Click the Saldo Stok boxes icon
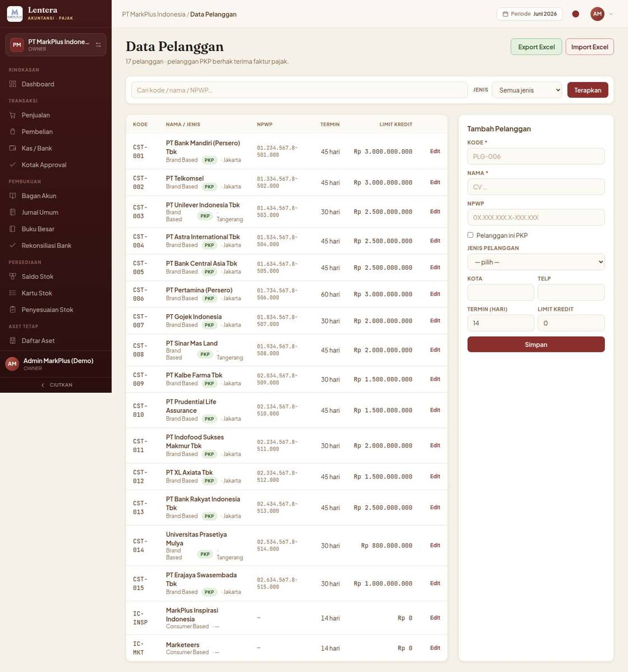Image resolution: width=628 pixels, height=672 pixels. click(12, 277)
